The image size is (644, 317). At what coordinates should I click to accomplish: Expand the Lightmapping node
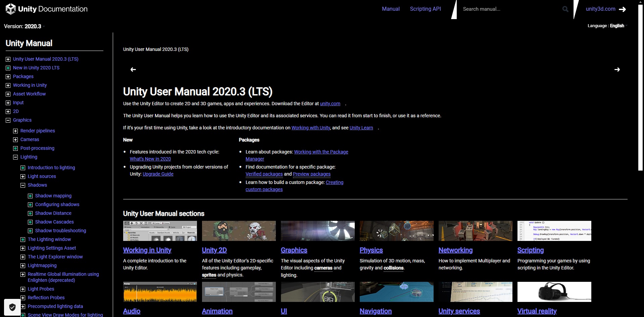(x=23, y=266)
